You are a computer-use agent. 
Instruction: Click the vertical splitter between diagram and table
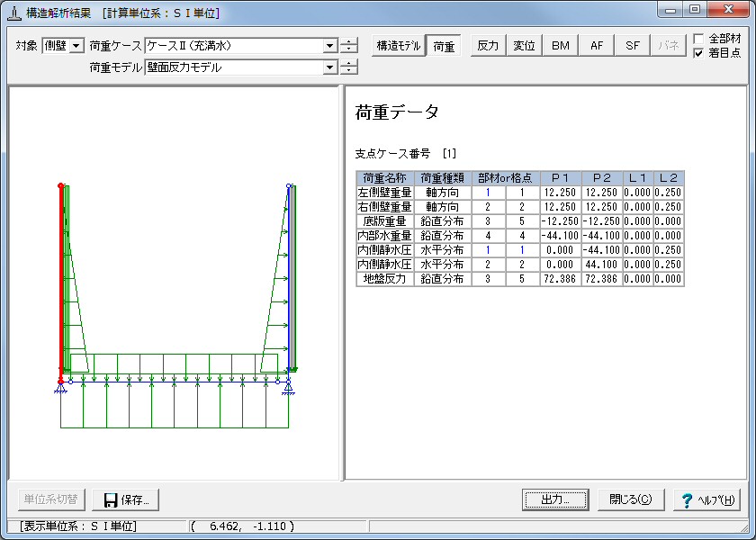tap(342, 283)
